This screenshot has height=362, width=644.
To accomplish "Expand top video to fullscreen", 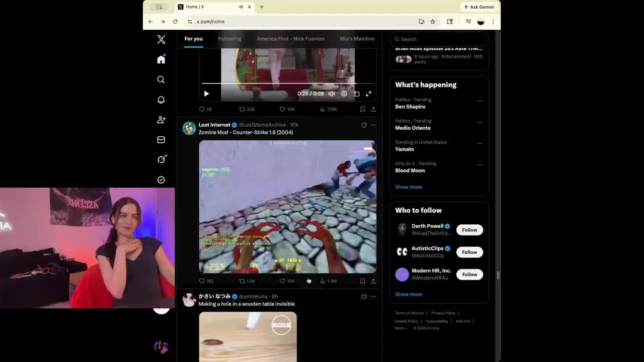I will pos(369,94).
